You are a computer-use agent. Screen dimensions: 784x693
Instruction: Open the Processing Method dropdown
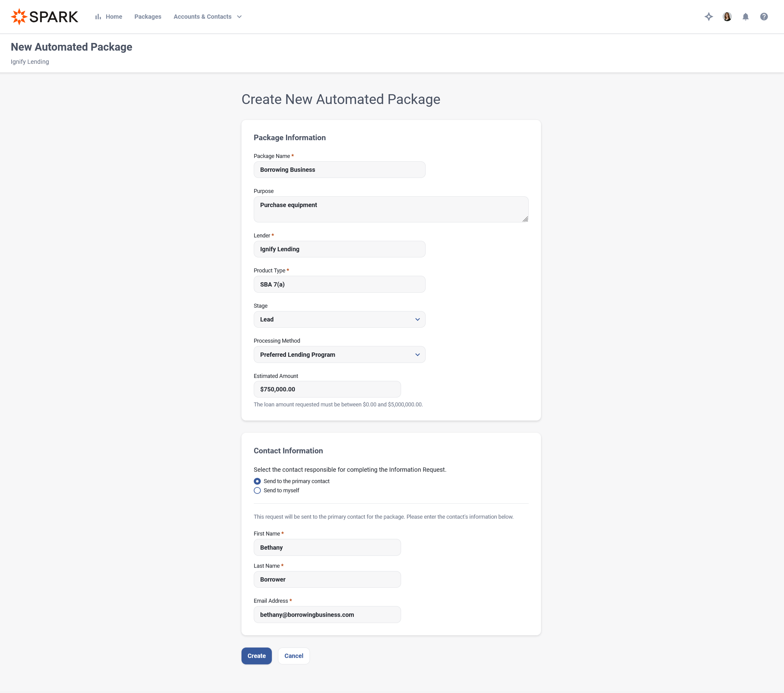click(339, 354)
